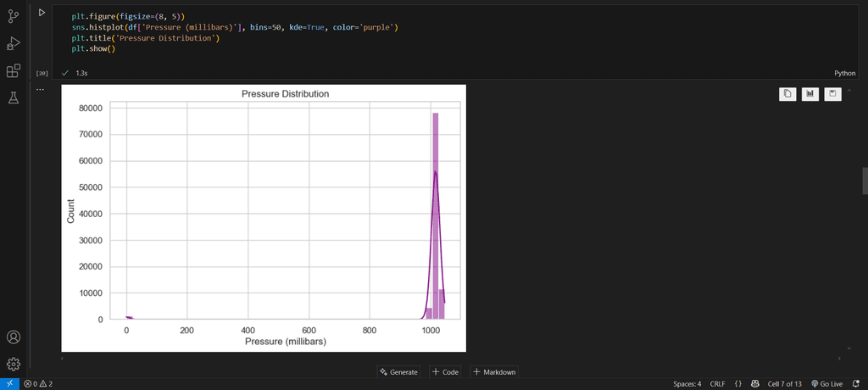Open plot in chart viewer icon
The height and width of the screenshot is (390, 868).
(x=810, y=94)
